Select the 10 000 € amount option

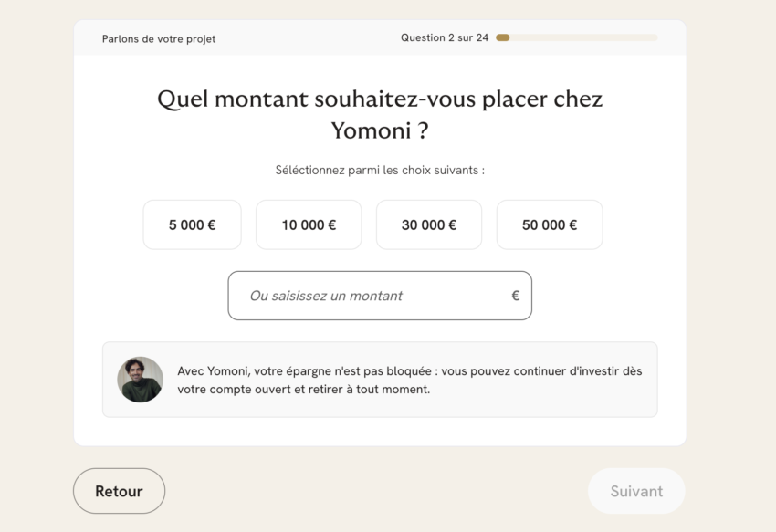coord(309,224)
